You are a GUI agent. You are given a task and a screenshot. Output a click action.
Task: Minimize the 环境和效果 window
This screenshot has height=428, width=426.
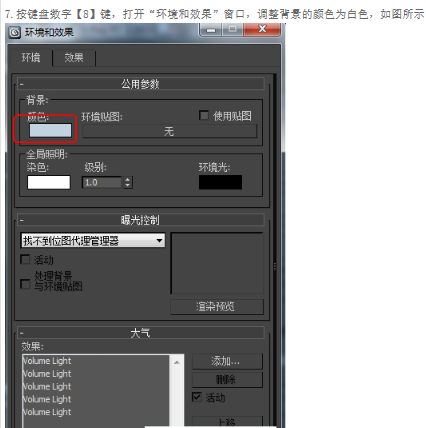point(211,30)
